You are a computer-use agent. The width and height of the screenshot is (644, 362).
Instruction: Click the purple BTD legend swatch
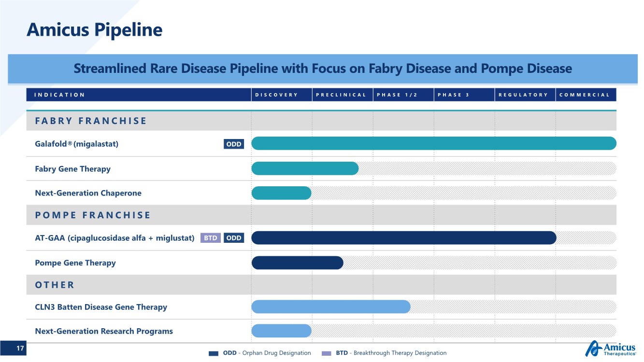click(x=327, y=353)
